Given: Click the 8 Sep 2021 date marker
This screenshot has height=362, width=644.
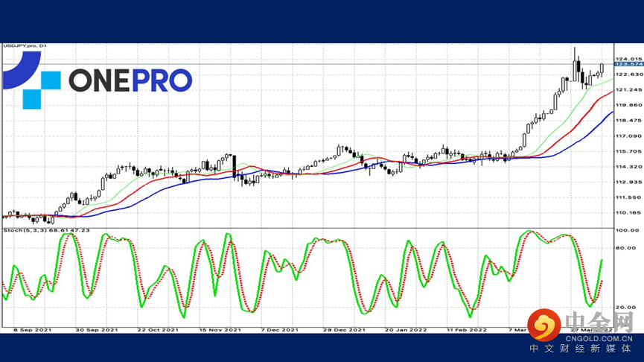Looking at the screenshot, I should pos(31,328).
